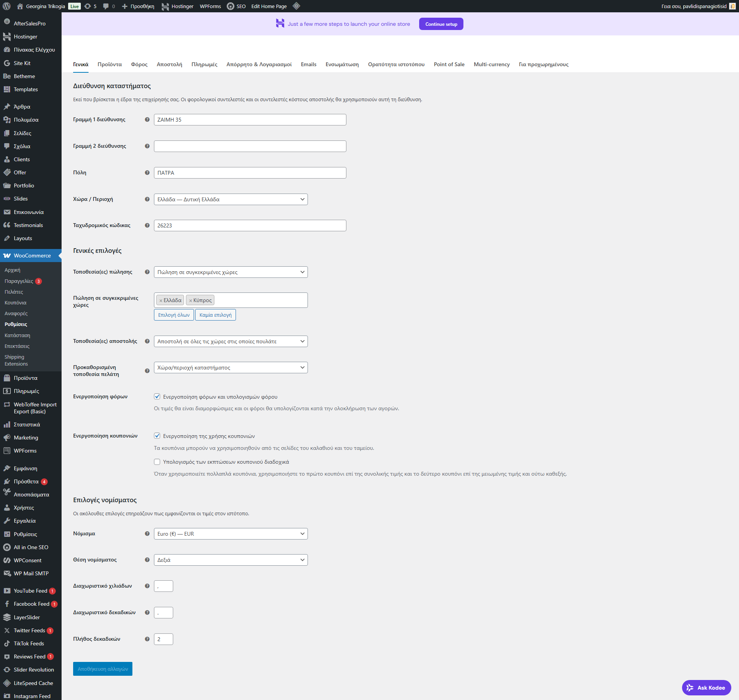Viewport: 739px width, 700px height.
Task: Toggle Ενεργοποίηση φόρων checkbox
Action: coord(157,397)
